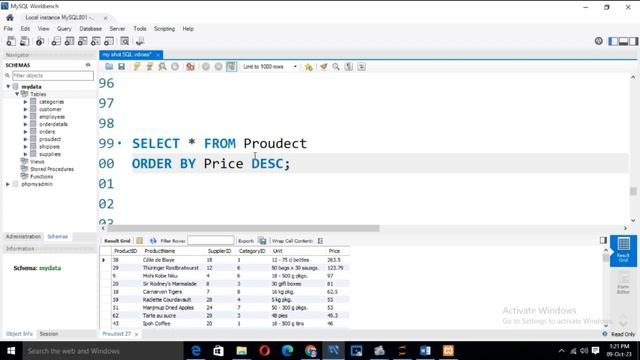Expand the phpmyadmin schema

8,184
